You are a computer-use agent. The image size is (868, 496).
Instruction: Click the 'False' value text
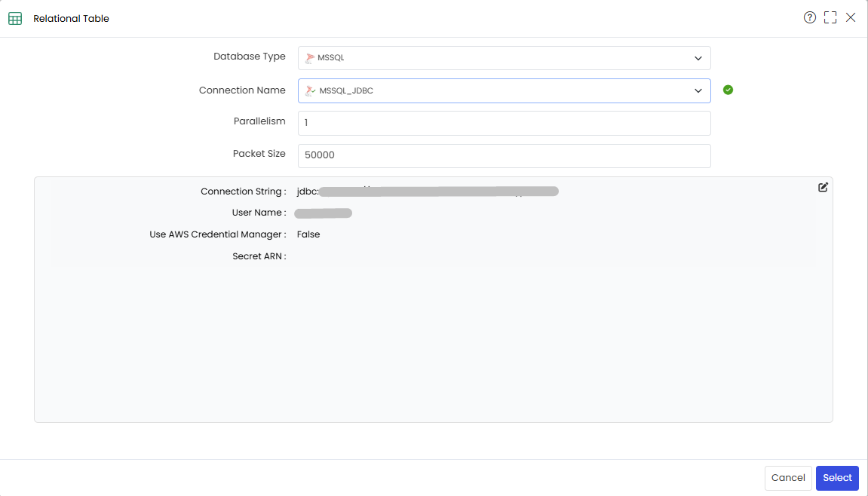pos(308,234)
